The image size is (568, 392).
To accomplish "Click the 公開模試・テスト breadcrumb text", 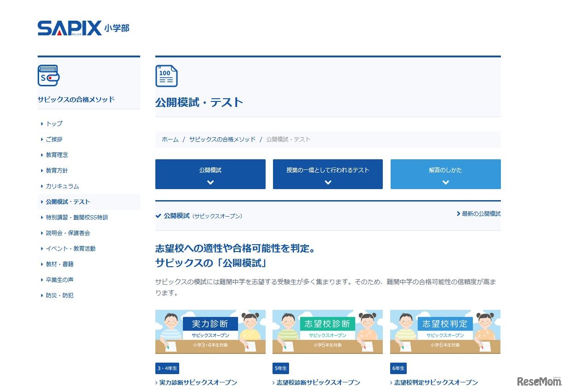I will click(289, 139).
